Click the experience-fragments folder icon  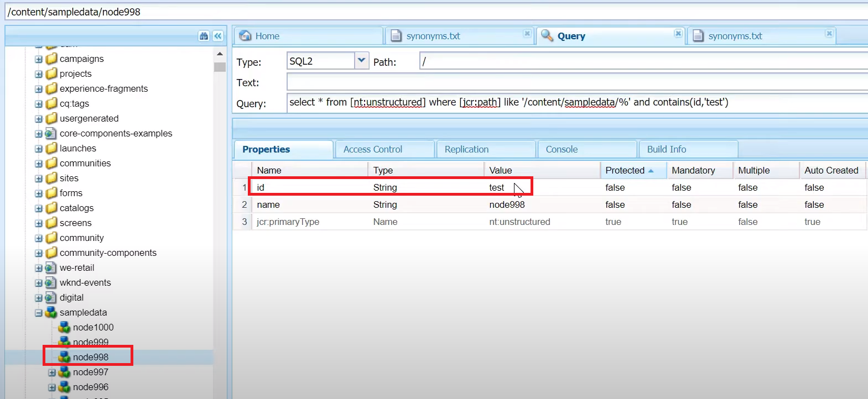coord(51,88)
